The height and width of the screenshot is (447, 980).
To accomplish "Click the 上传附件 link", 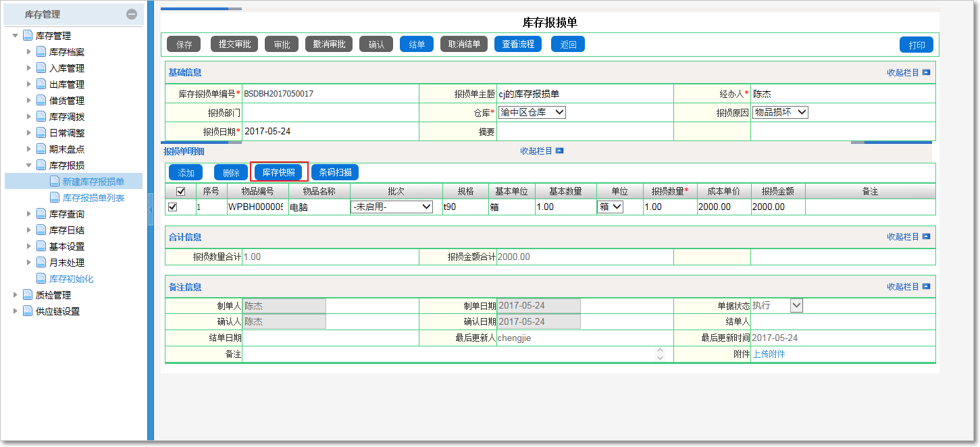I will tap(769, 354).
